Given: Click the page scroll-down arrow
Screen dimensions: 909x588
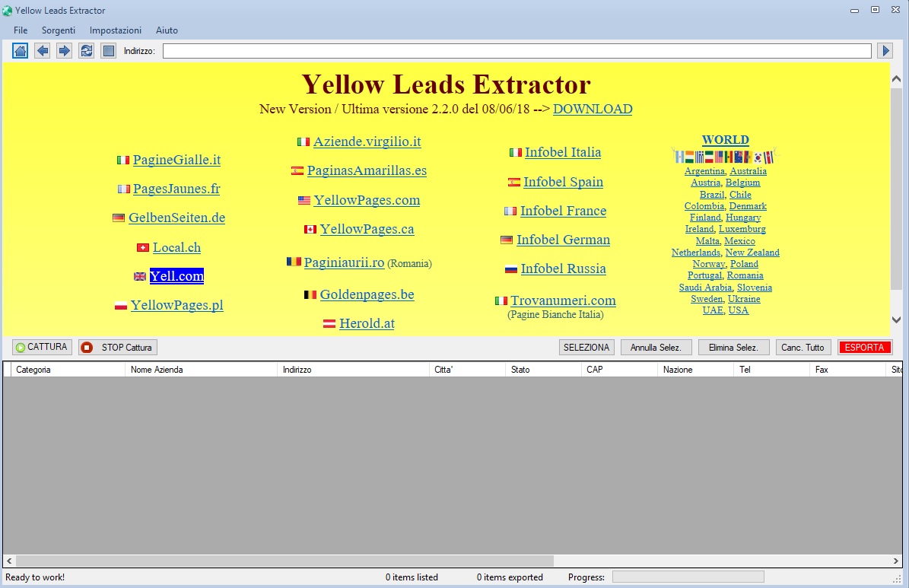Looking at the screenshot, I should point(896,319).
